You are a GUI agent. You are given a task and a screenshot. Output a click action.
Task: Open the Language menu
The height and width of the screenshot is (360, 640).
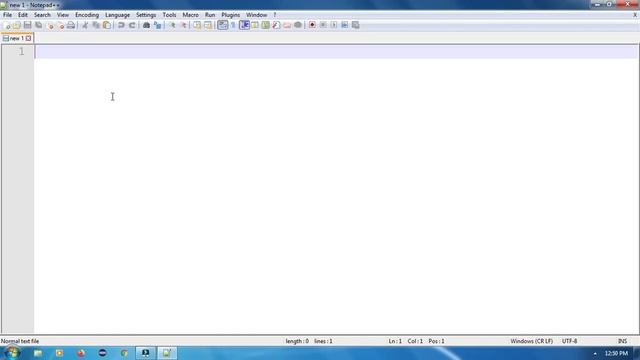pos(117,15)
